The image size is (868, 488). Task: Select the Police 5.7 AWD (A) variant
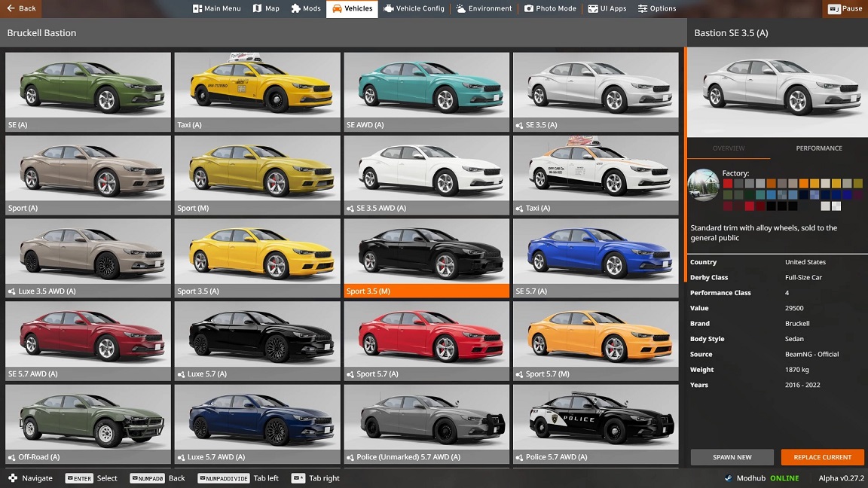tap(596, 423)
